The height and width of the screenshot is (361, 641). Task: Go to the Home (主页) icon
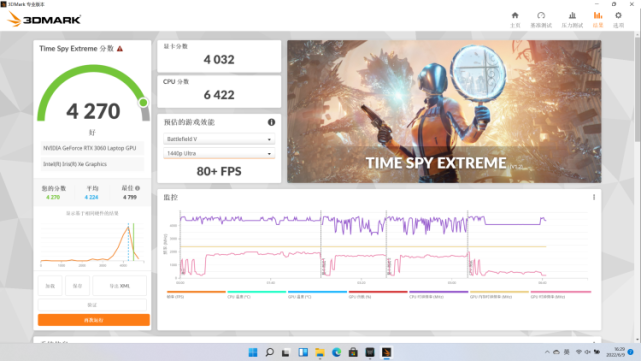point(515,19)
